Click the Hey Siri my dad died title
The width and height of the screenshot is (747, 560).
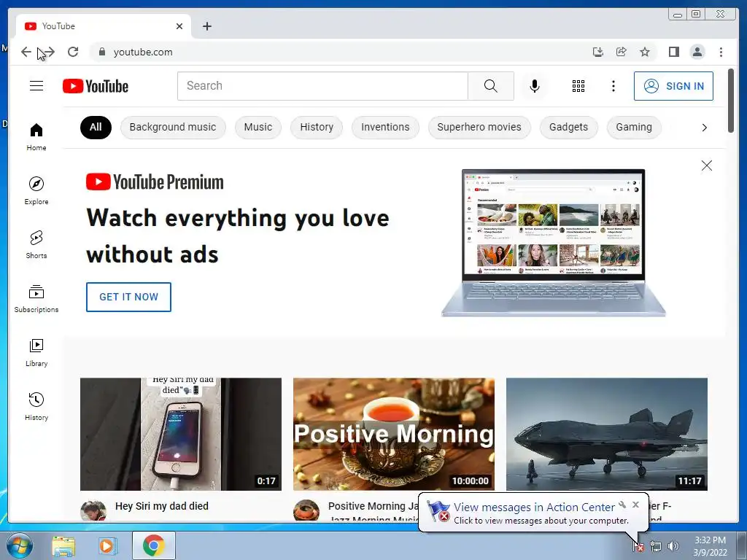pos(162,506)
